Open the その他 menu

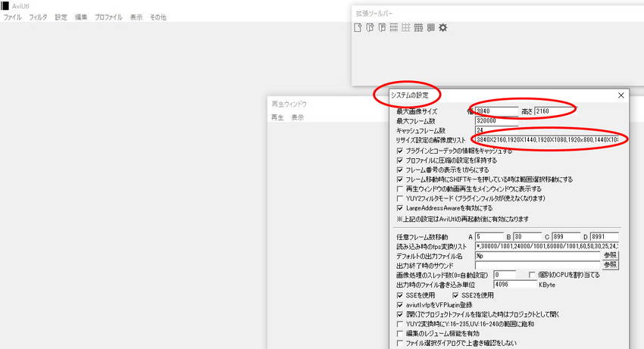[x=158, y=17]
